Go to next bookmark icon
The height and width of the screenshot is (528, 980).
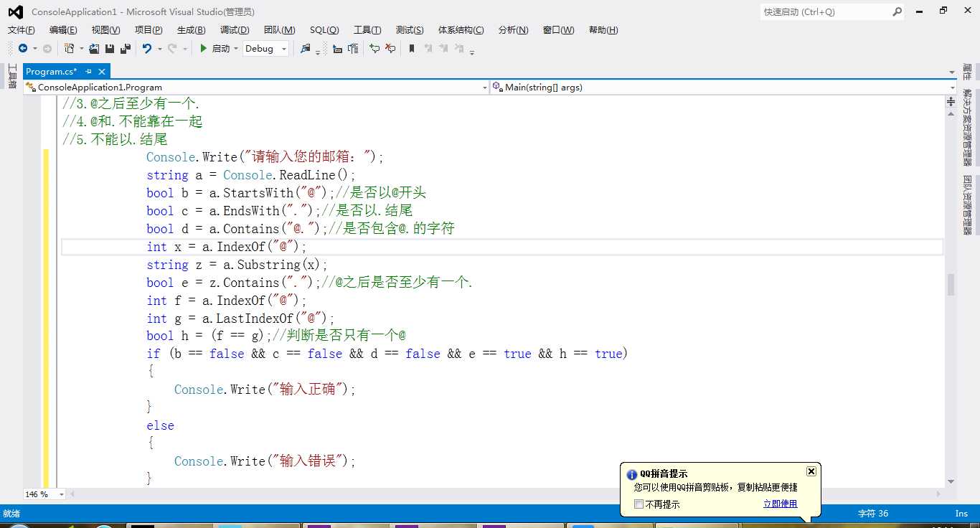443,49
